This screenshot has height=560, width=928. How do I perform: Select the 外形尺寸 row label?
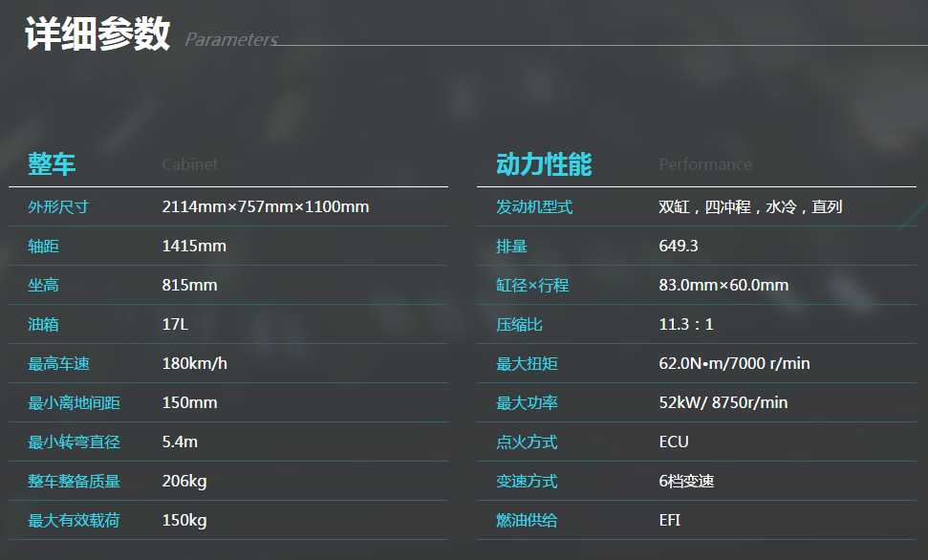click(x=58, y=206)
